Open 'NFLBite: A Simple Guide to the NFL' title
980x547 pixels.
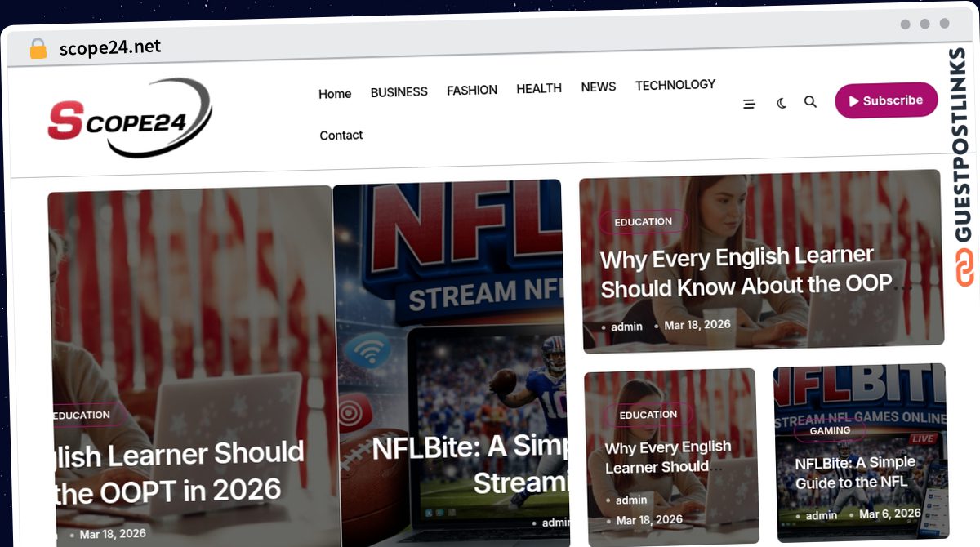click(855, 472)
